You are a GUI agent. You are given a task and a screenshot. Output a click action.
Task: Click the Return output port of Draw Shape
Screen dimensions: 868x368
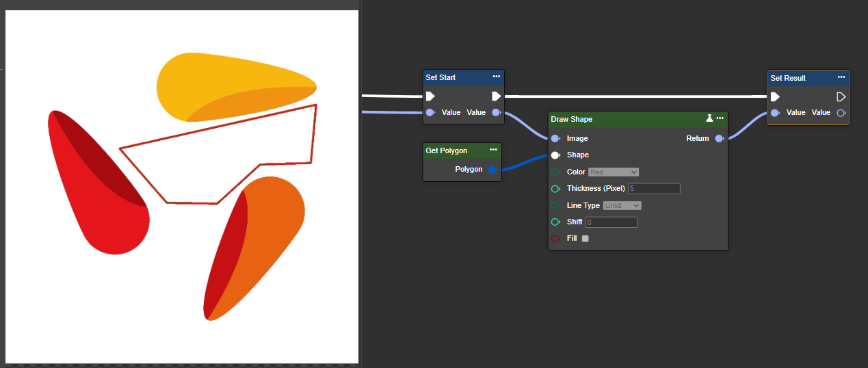719,138
